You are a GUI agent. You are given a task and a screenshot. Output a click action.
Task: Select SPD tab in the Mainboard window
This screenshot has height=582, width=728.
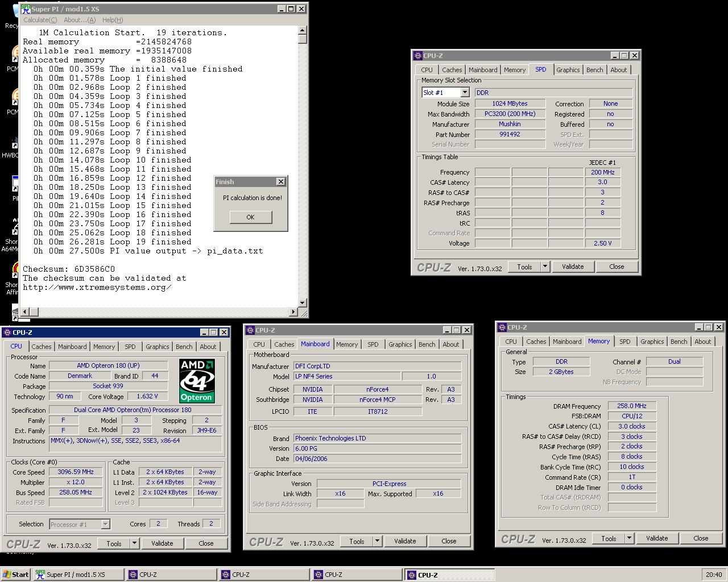tap(373, 344)
